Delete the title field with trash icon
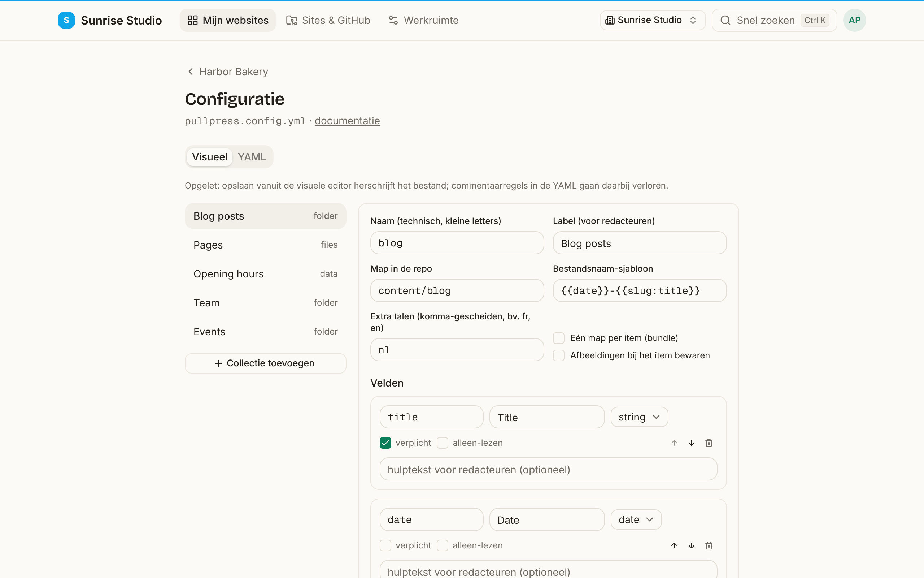Screen dimensions: 924x578 709,443
